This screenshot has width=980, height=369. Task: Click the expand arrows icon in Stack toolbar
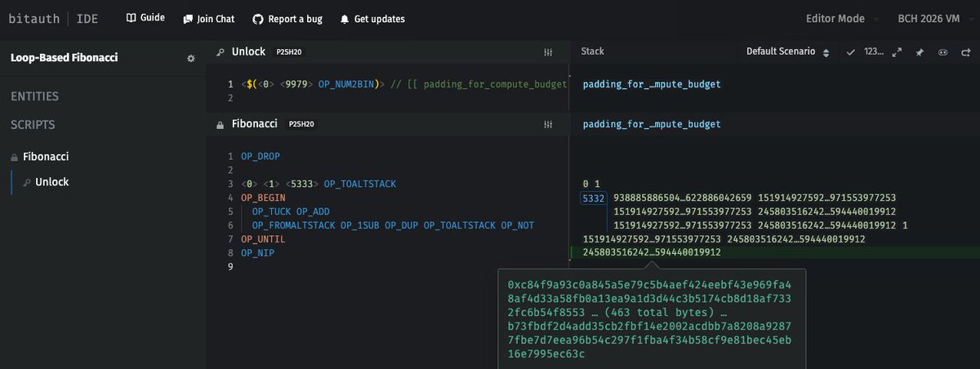(x=897, y=51)
